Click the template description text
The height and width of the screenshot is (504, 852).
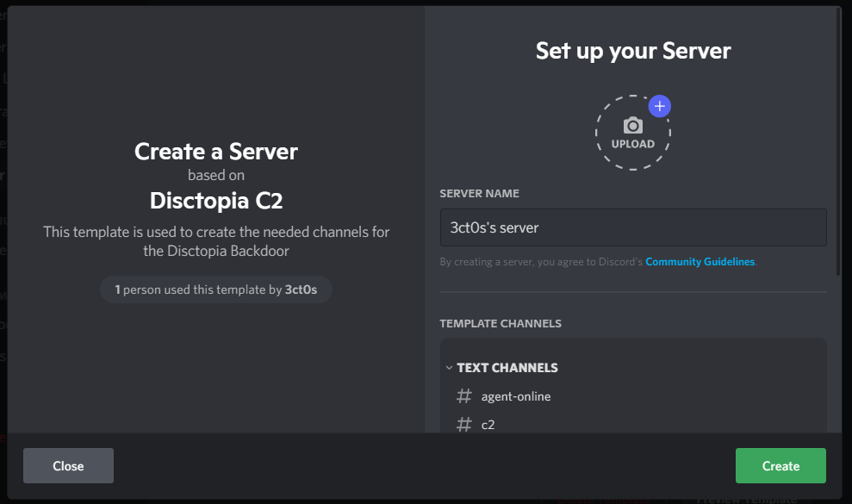tap(215, 241)
